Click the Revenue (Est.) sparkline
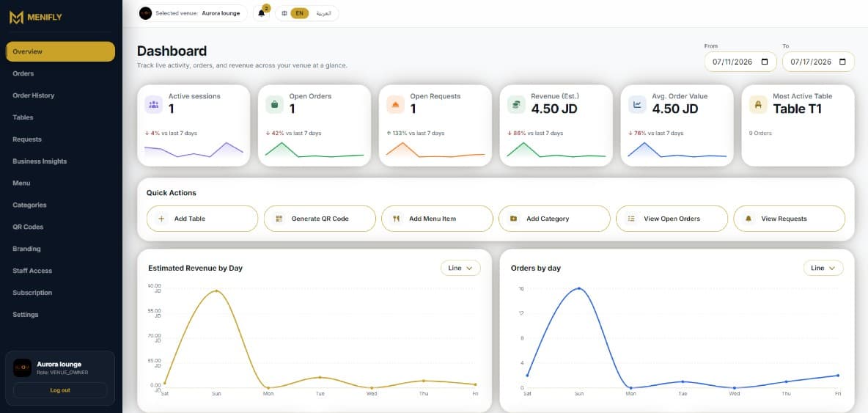The image size is (868, 413). tap(556, 150)
